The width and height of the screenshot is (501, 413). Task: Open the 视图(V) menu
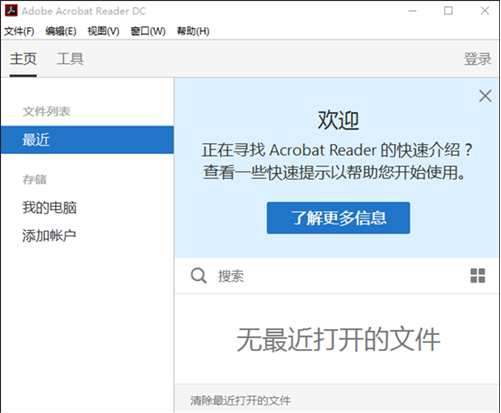103,31
